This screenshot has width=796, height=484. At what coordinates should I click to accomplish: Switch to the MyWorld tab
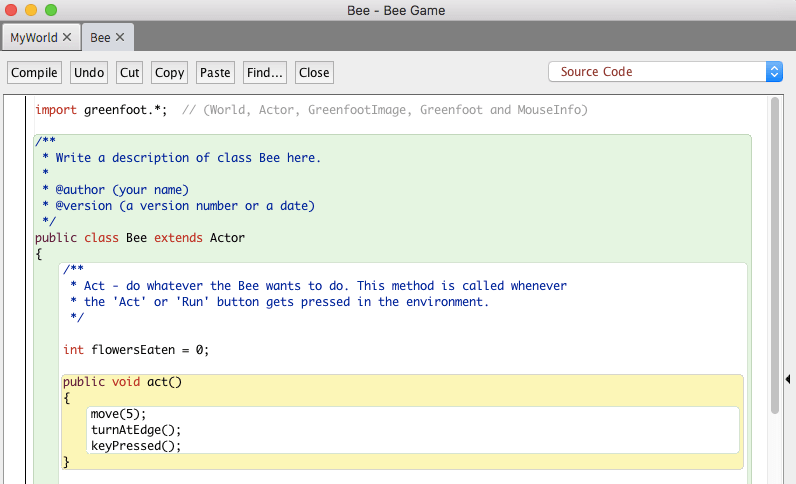click(x=33, y=37)
